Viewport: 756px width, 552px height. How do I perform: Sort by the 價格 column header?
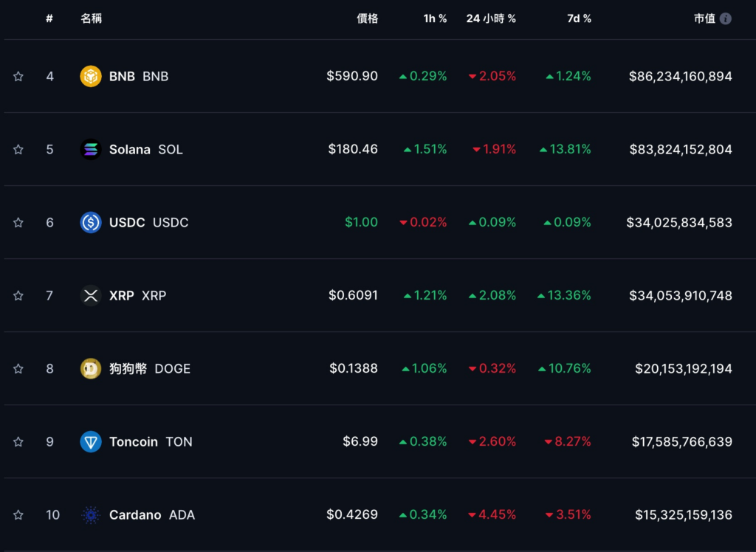368,18
